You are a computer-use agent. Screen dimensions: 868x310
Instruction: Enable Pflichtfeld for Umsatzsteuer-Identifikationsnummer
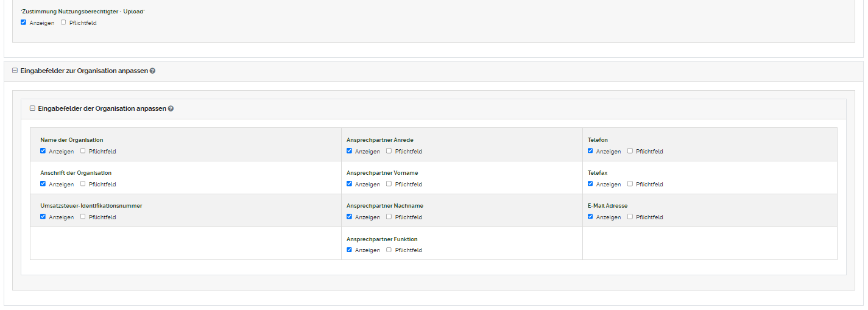click(83, 217)
